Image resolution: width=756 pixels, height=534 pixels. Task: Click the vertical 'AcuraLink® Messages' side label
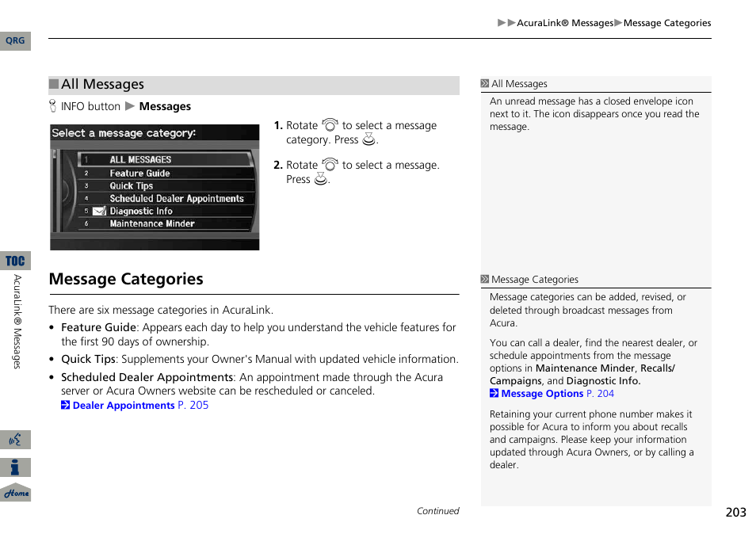(17, 322)
